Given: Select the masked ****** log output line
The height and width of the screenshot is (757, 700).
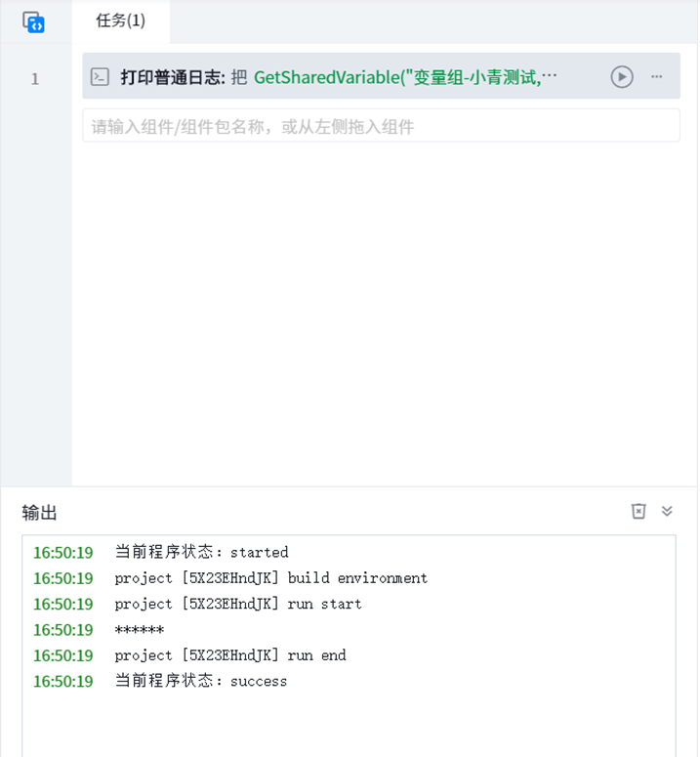Looking at the screenshot, I should click(139, 630).
